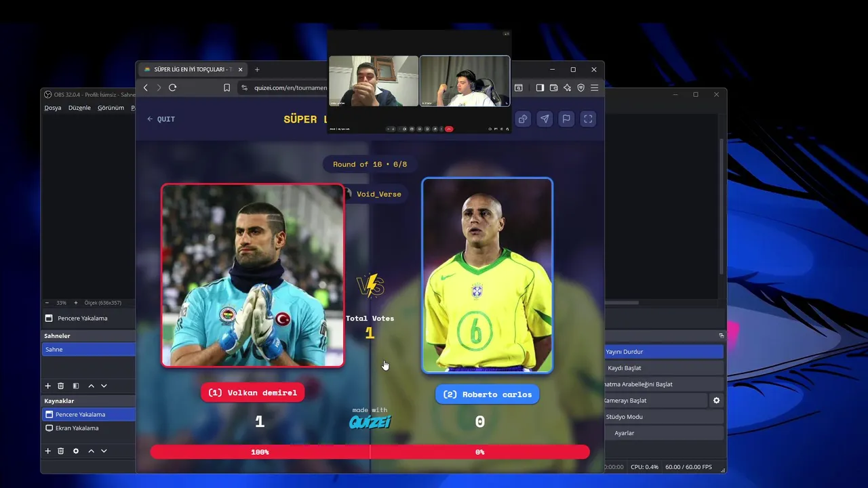Click the Quizei share send icon
This screenshot has width=868, height=488.
545,119
